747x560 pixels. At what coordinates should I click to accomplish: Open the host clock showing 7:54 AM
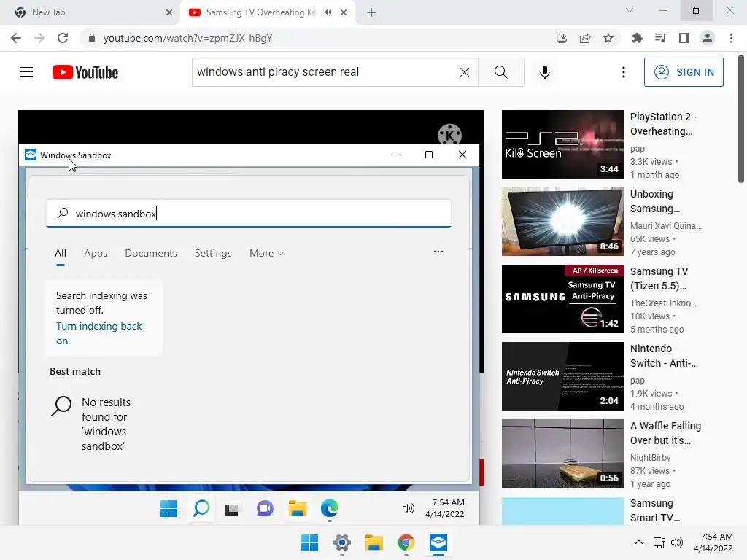point(713,542)
